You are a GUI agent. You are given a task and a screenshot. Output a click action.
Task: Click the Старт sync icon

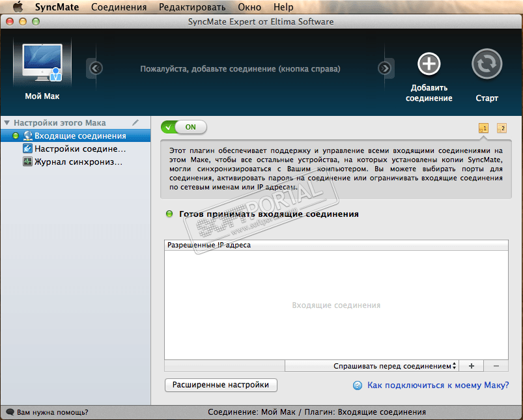coord(487,64)
